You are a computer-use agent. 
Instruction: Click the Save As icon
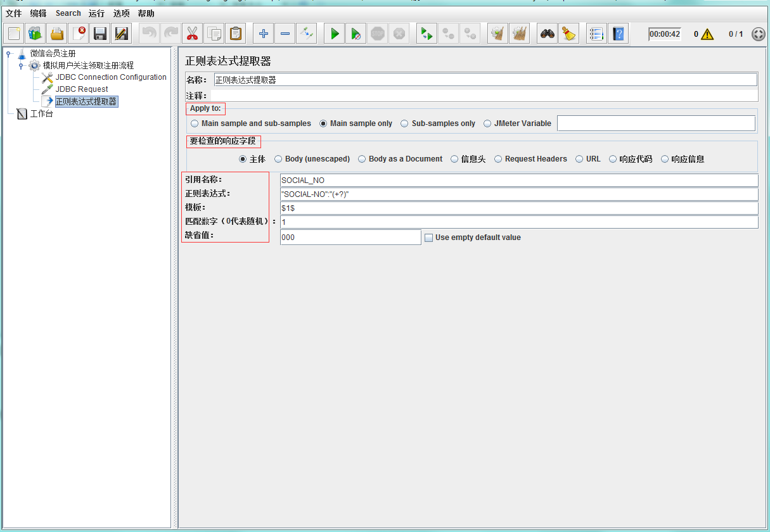(122, 34)
